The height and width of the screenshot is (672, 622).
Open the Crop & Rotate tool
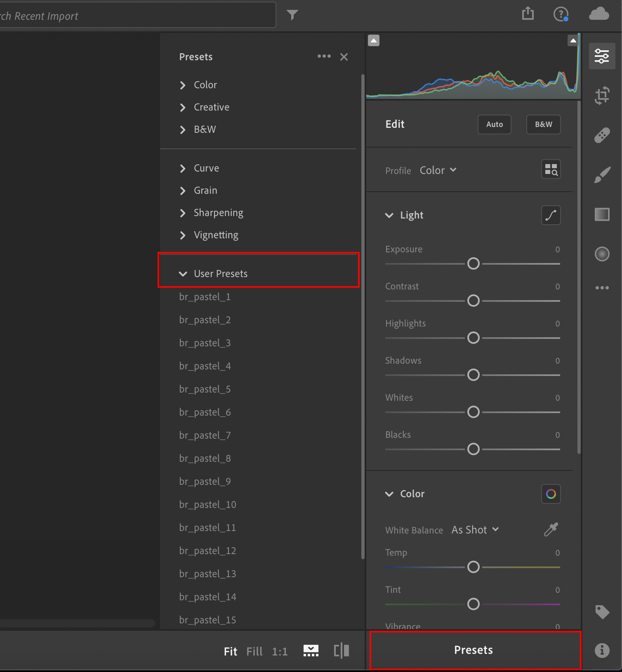[602, 96]
